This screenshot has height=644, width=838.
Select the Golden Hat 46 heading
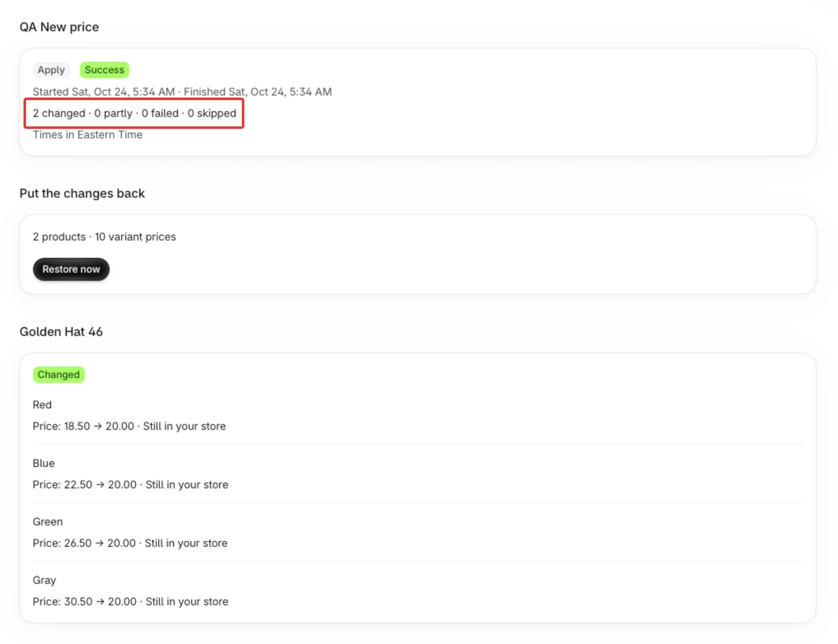pyautogui.click(x=61, y=331)
